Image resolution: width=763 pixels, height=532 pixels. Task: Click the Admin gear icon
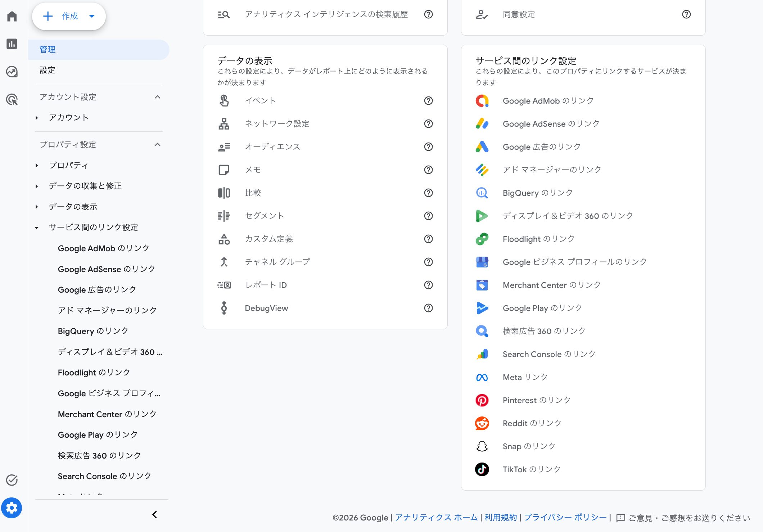[12, 508]
